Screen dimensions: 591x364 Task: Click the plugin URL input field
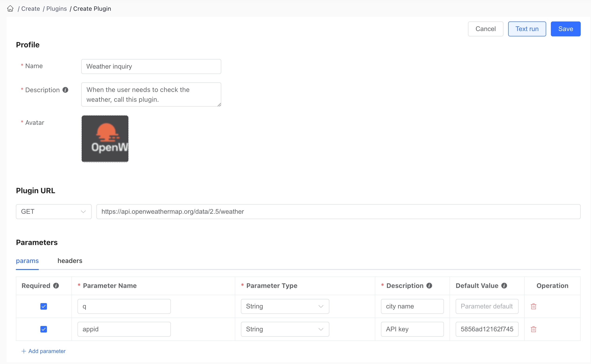tap(338, 212)
